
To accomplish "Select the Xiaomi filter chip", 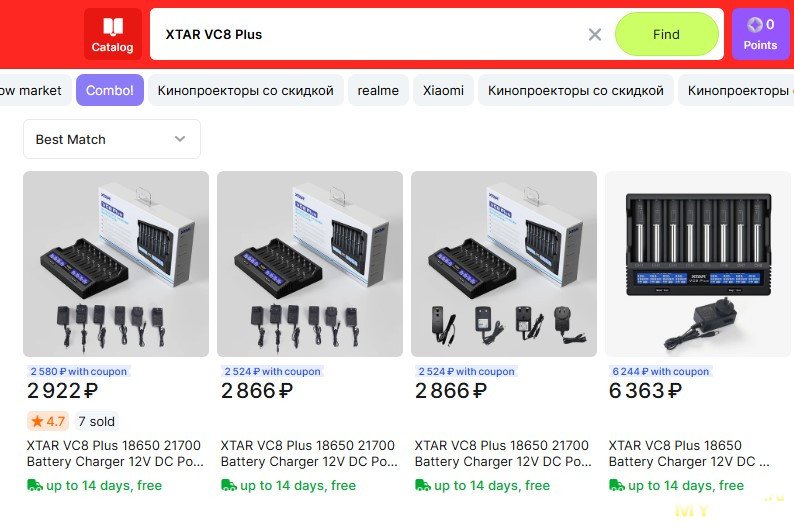I will pyautogui.click(x=443, y=91).
